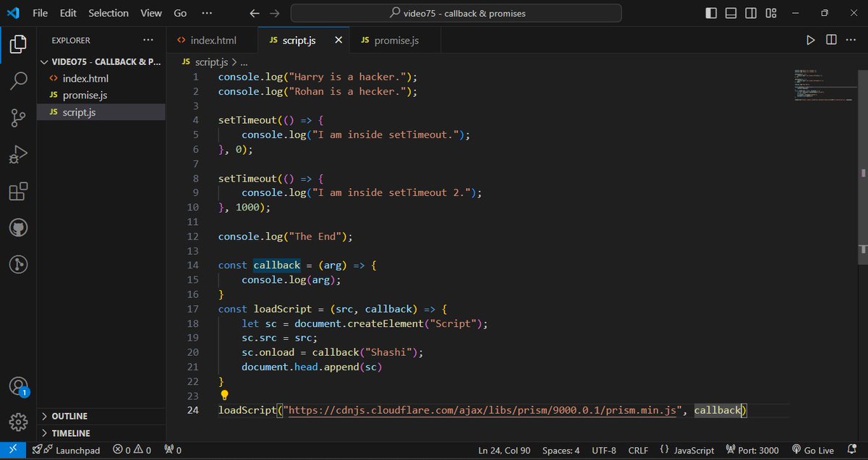Screen dimensions: 868x460
Task: Expand the OUTLINE section
Action: tap(101, 416)
